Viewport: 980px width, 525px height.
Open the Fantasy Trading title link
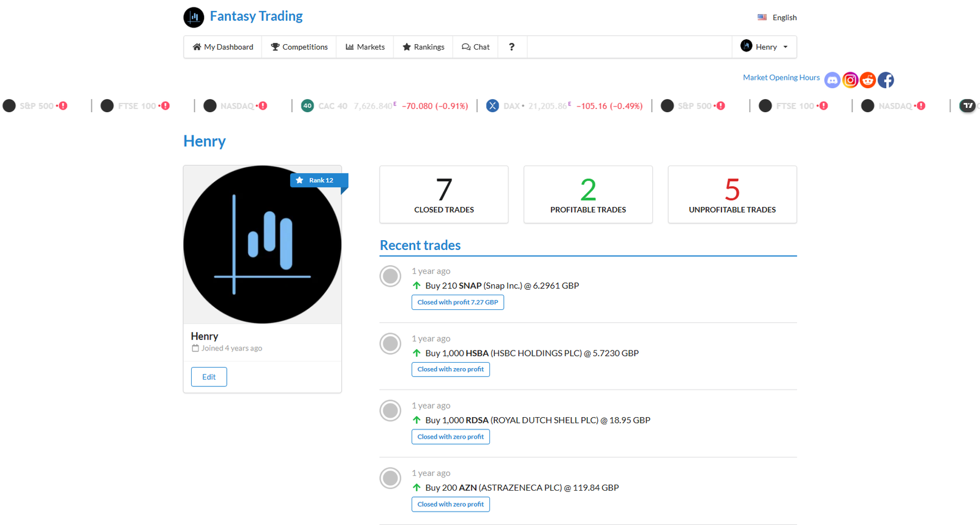coord(256,16)
